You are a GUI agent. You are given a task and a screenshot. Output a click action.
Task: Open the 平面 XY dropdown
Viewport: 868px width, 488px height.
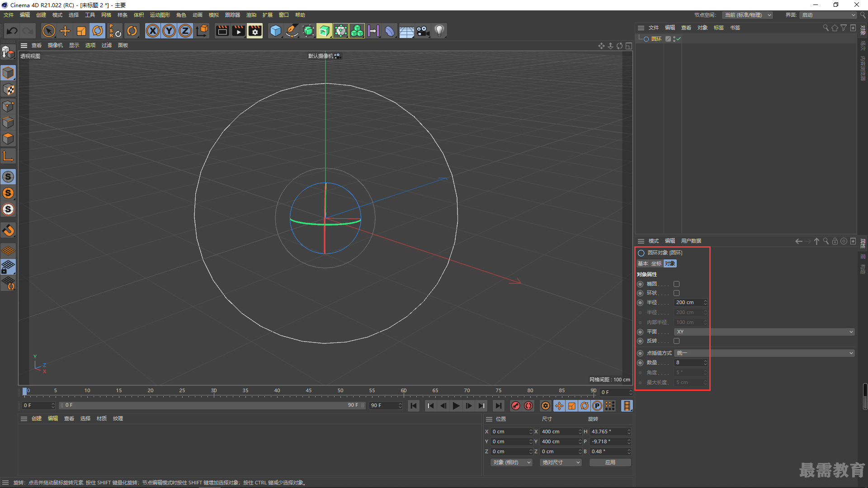[764, 332]
